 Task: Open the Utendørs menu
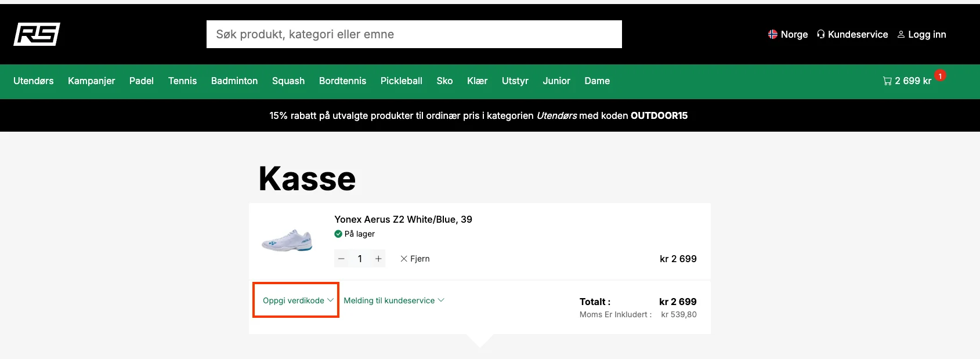pyautogui.click(x=34, y=81)
